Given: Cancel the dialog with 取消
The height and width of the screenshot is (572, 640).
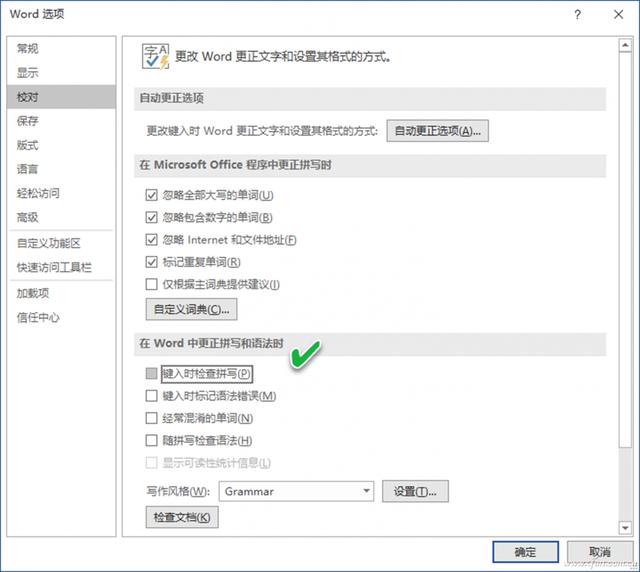Looking at the screenshot, I should tap(600, 552).
